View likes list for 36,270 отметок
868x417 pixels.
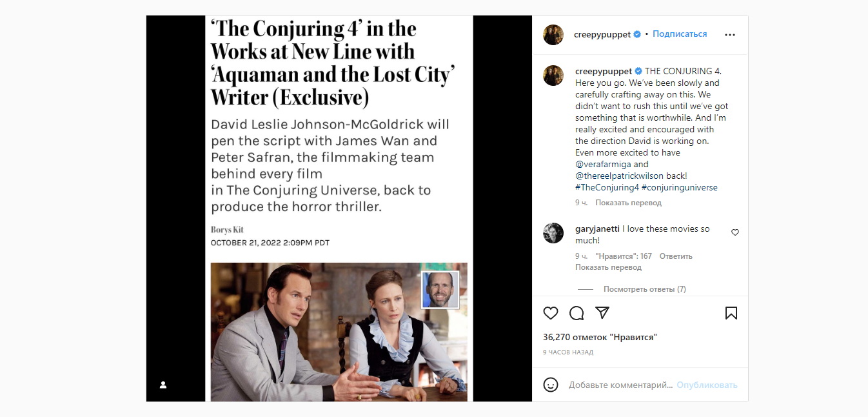pyautogui.click(x=600, y=337)
